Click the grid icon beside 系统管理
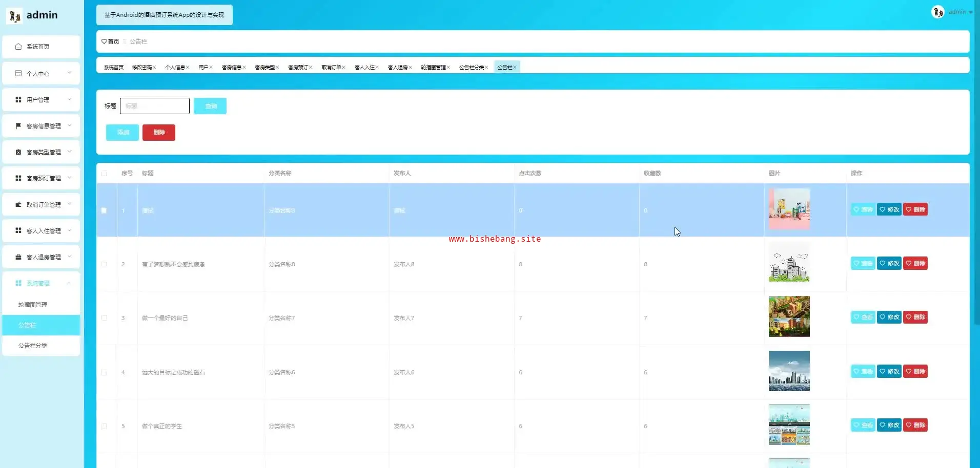Image resolution: width=980 pixels, height=468 pixels. click(x=18, y=283)
